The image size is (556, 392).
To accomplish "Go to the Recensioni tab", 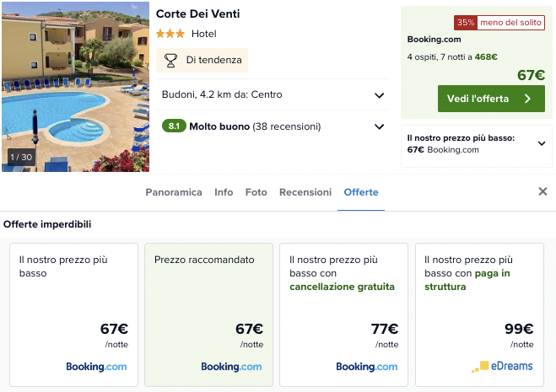I will coord(305,192).
